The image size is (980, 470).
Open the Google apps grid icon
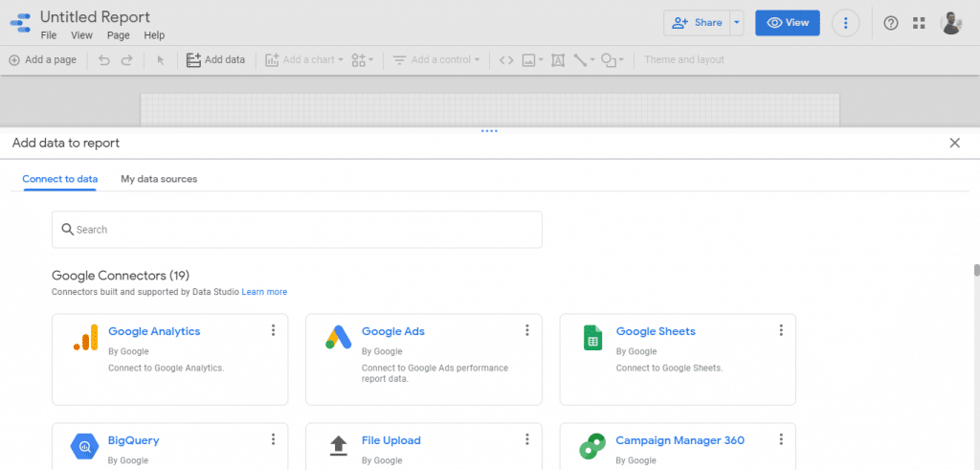[919, 23]
